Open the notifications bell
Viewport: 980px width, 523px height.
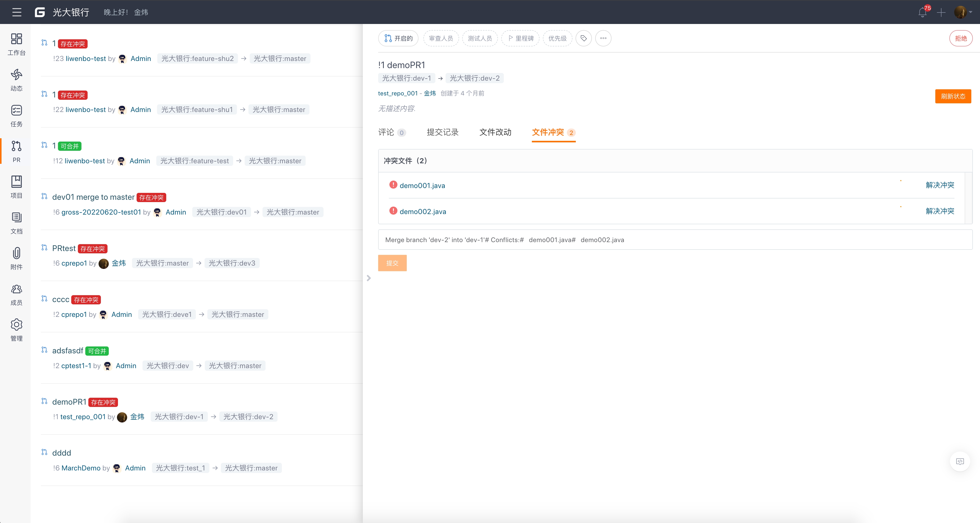pyautogui.click(x=922, y=12)
